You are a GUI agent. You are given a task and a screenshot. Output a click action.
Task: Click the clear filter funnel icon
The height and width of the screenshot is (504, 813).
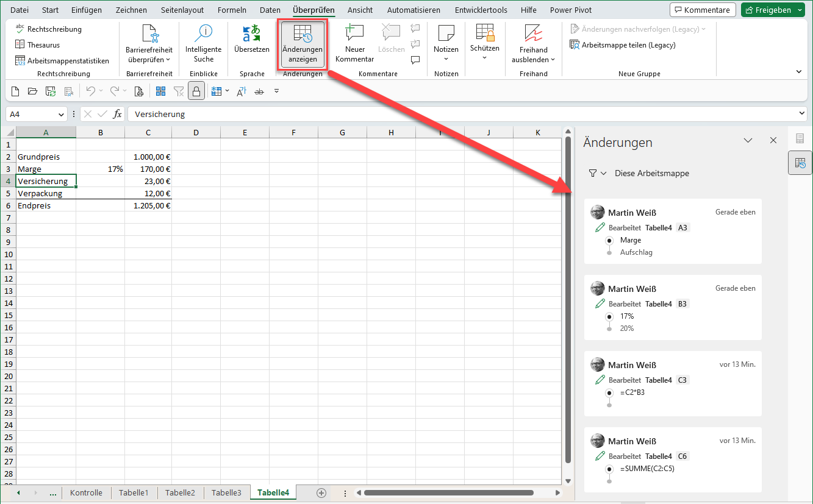(179, 91)
